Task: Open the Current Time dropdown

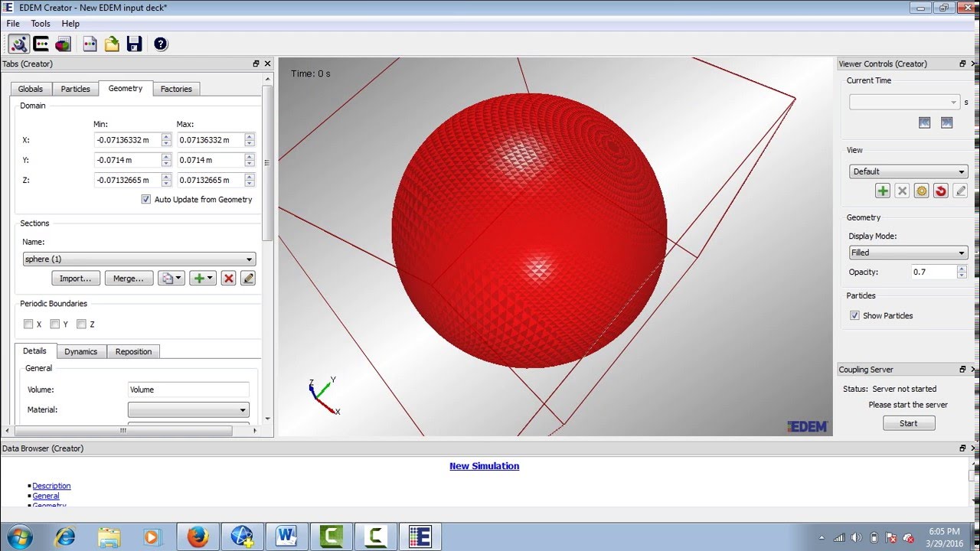Action: pyautogui.click(x=904, y=102)
